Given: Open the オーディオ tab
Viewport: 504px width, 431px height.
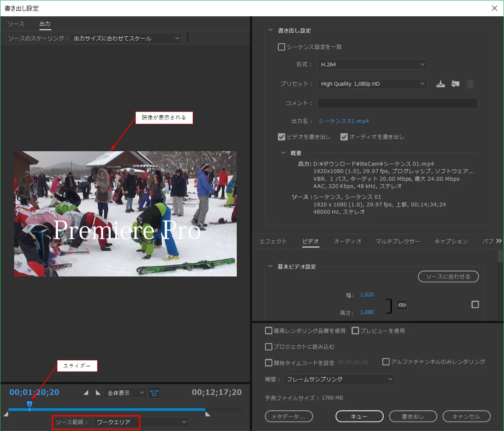Looking at the screenshot, I should 347,241.
